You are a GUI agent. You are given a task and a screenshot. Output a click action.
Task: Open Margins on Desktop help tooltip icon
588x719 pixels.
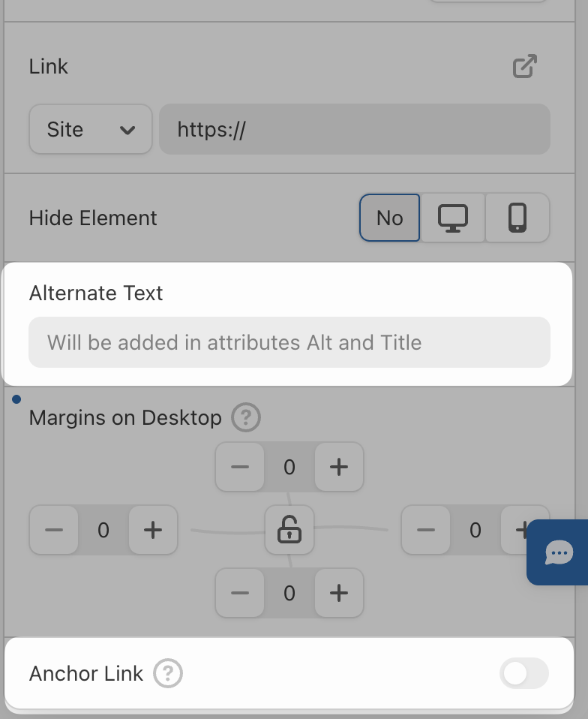coord(245,417)
